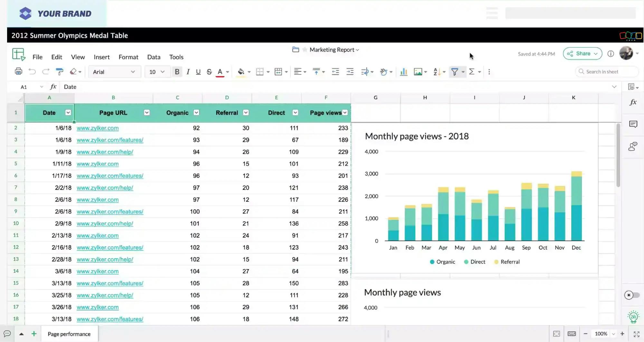
Task: Insert a Sum function using Sigma icon
Action: (x=472, y=72)
